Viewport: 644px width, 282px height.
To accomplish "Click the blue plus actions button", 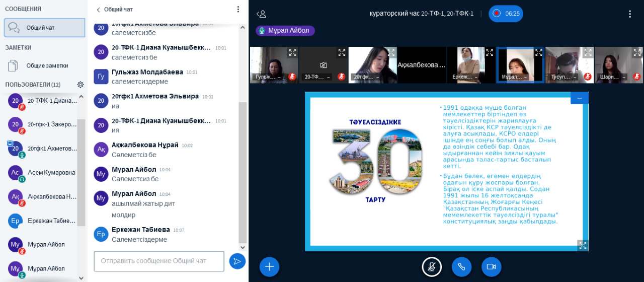I will (x=269, y=267).
